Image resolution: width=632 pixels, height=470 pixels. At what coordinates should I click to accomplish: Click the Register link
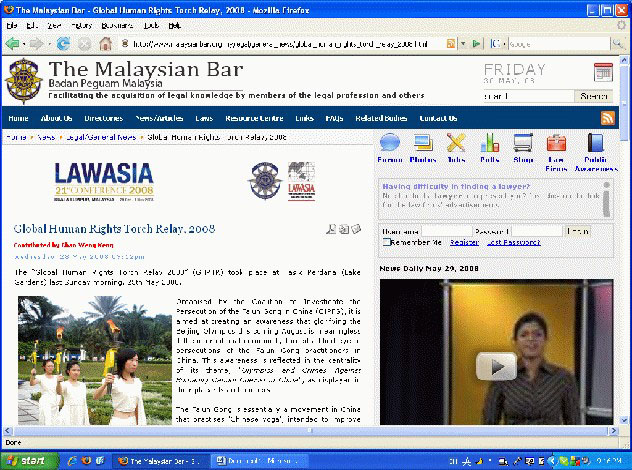pyautogui.click(x=463, y=242)
